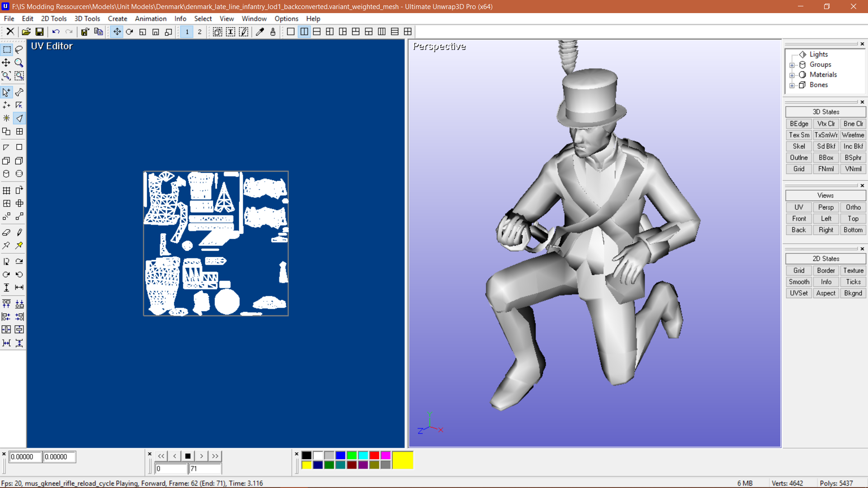This screenshot has height=488, width=868.
Task: Toggle the 2D States Border button
Action: coord(826,271)
